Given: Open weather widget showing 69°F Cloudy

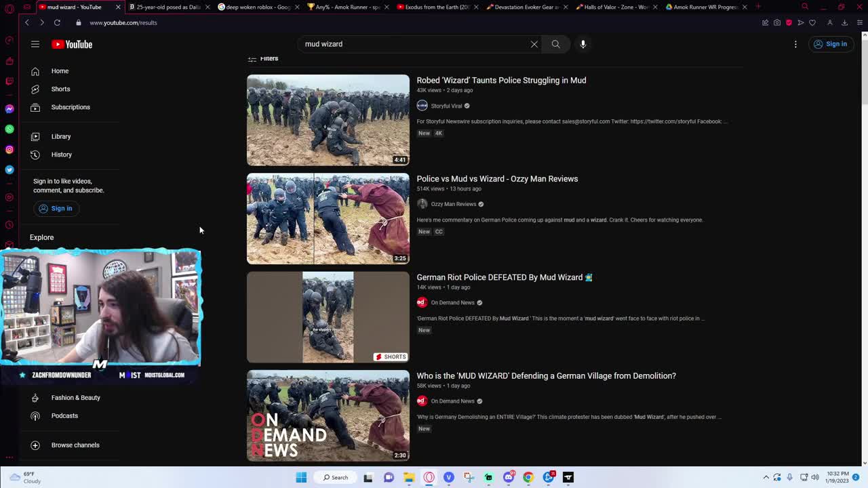Looking at the screenshot, I should [24, 477].
